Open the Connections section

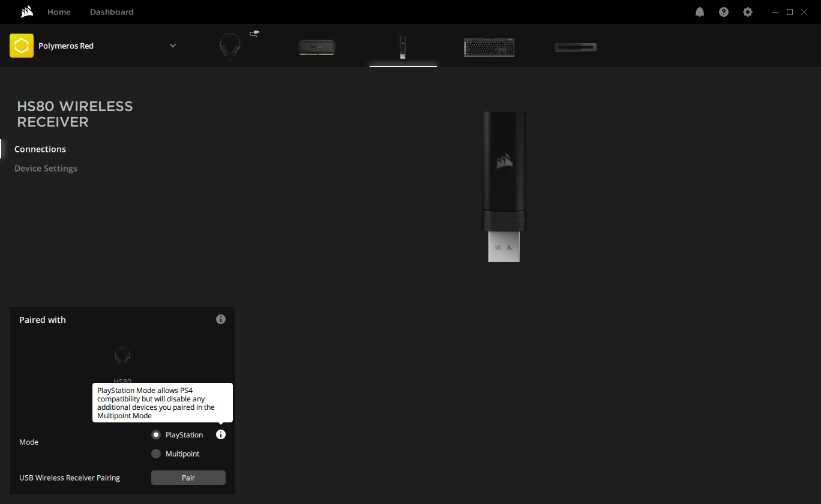pos(40,149)
